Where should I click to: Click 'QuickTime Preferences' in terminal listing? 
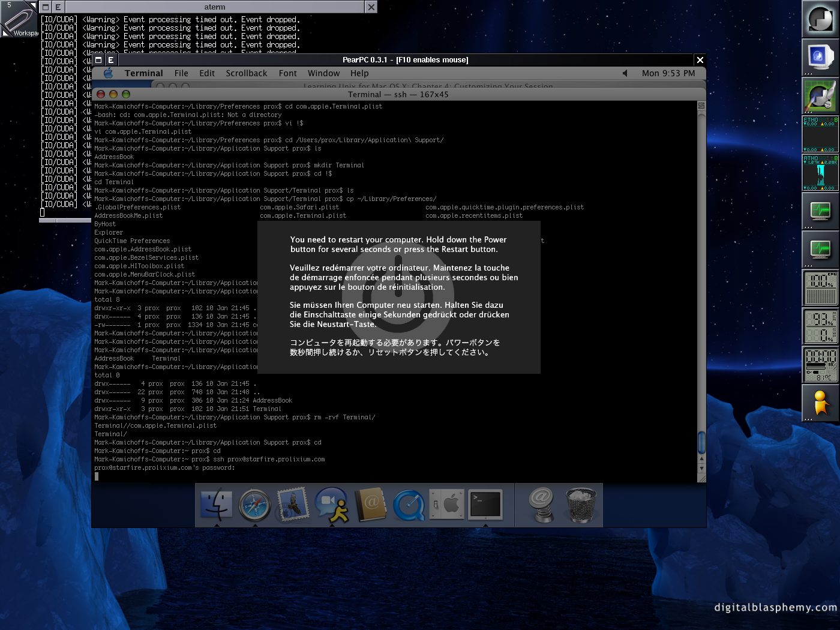(x=132, y=241)
